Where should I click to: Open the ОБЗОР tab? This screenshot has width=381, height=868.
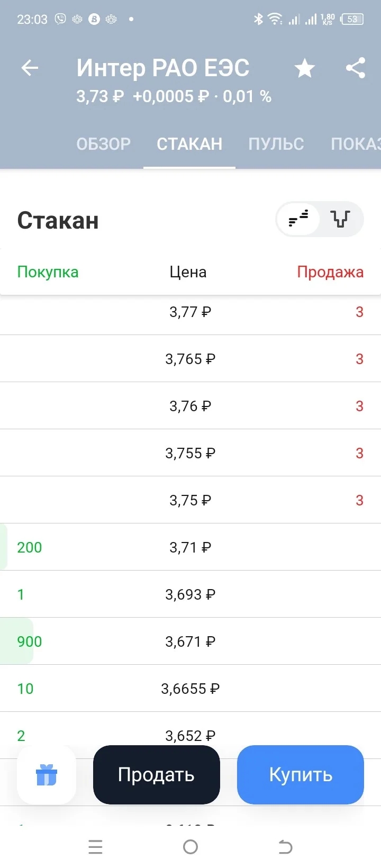click(x=103, y=144)
